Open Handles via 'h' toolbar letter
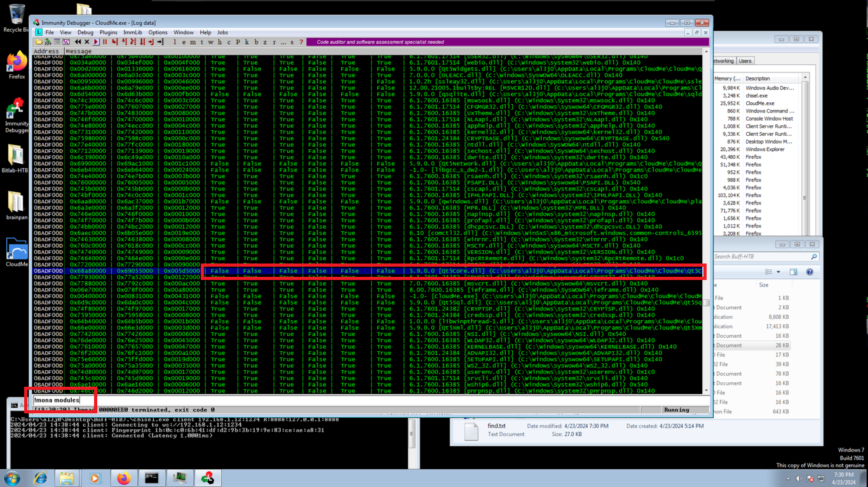868x487 pixels. click(x=220, y=42)
